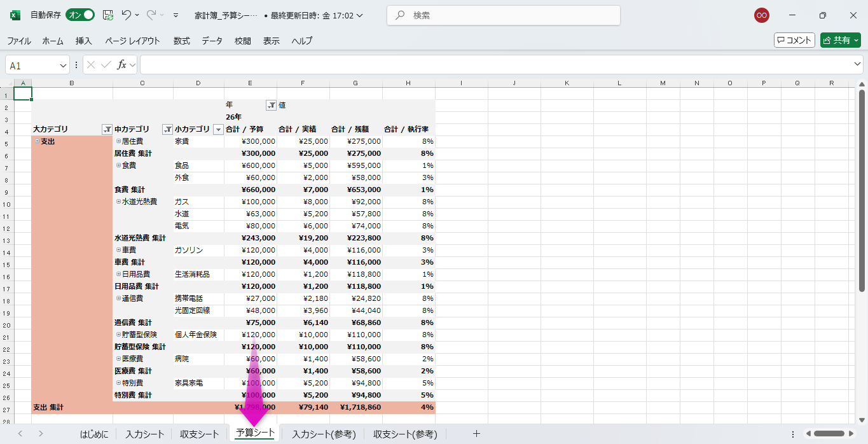Click the search box in title bar
This screenshot has height=444, width=868.
click(503, 15)
